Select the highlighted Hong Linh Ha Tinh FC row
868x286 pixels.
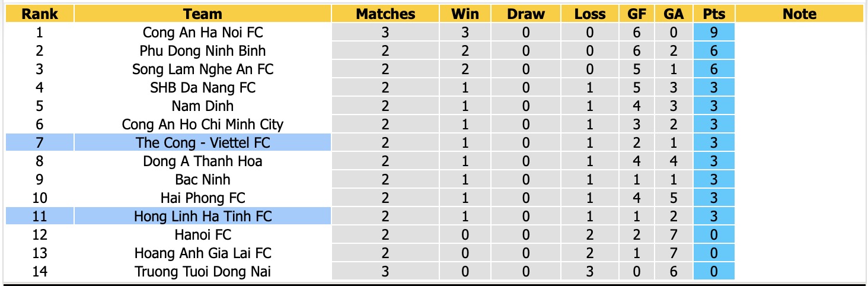(168, 216)
